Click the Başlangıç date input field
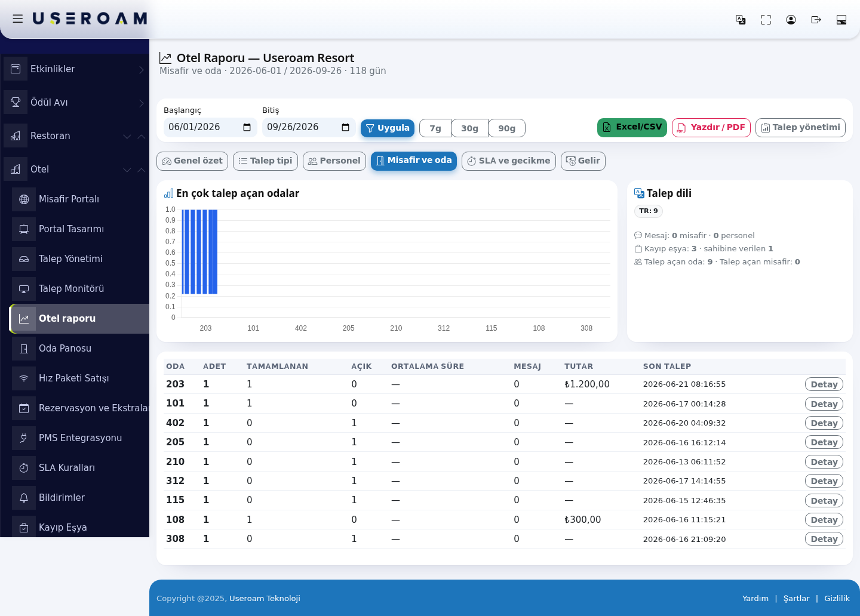 (x=210, y=127)
